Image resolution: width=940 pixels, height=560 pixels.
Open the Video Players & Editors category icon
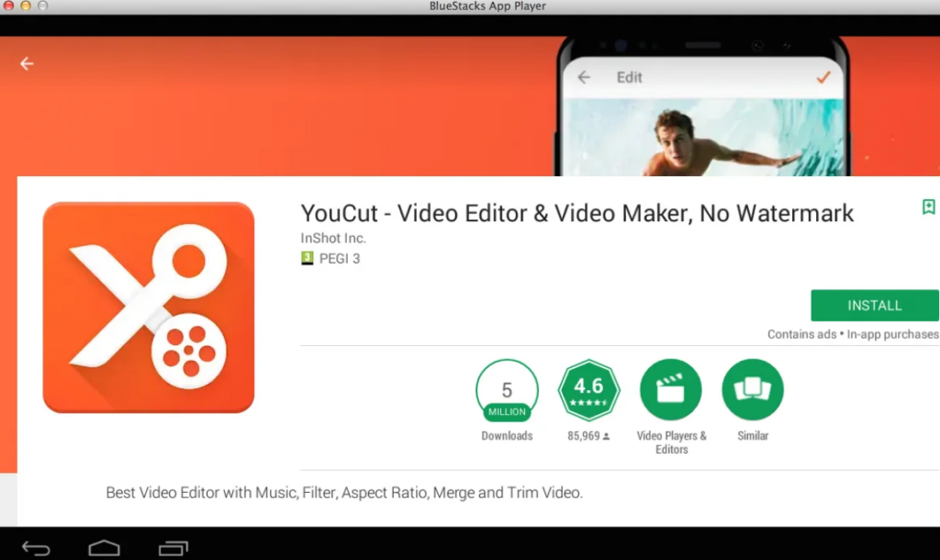click(x=671, y=390)
